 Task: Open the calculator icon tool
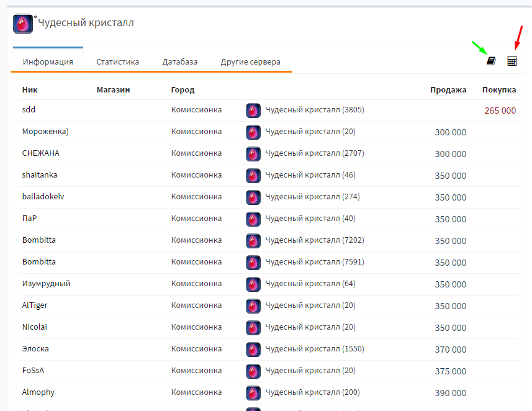tap(512, 61)
